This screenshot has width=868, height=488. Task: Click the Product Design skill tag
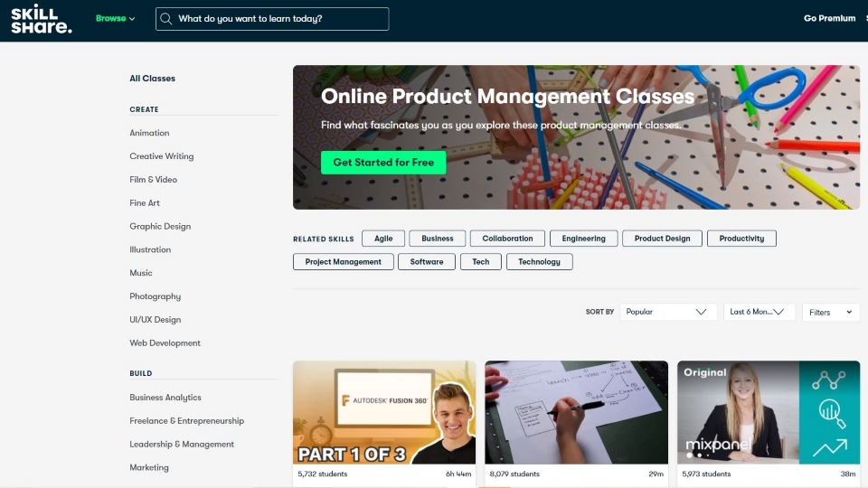pyautogui.click(x=662, y=239)
